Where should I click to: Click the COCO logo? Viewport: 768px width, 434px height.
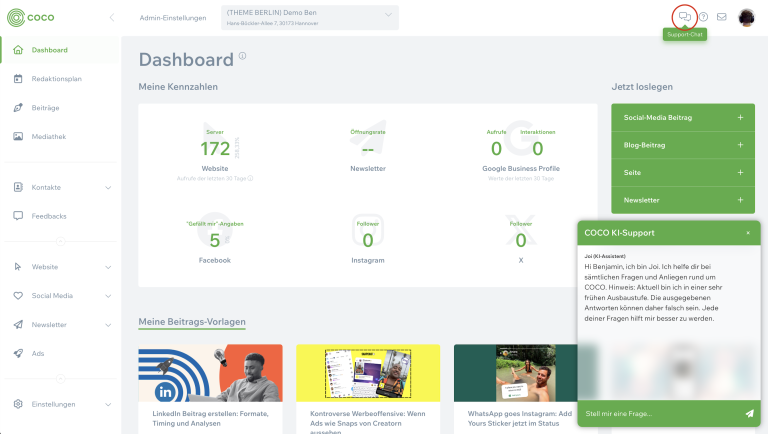(x=34, y=17)
